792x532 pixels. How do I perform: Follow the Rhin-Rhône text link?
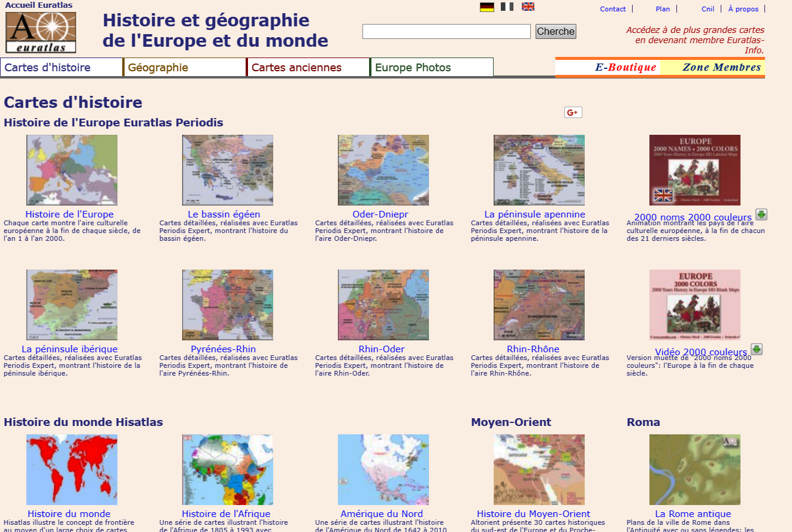[x=533, y=349]
